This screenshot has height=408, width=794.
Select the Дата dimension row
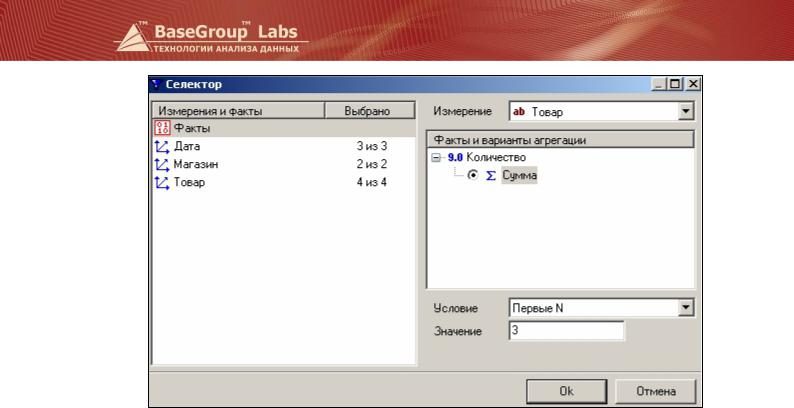[284, 147]
